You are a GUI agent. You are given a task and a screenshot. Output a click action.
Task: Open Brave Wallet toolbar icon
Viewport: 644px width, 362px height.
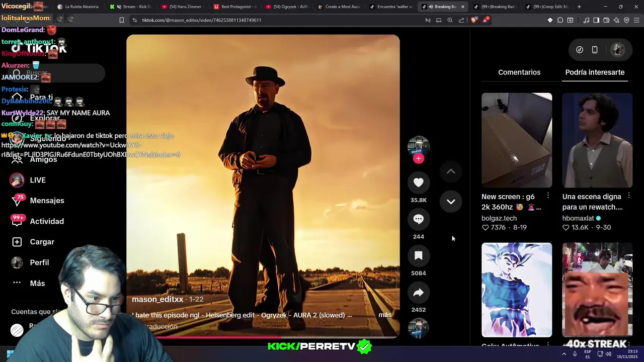[606, 20]
